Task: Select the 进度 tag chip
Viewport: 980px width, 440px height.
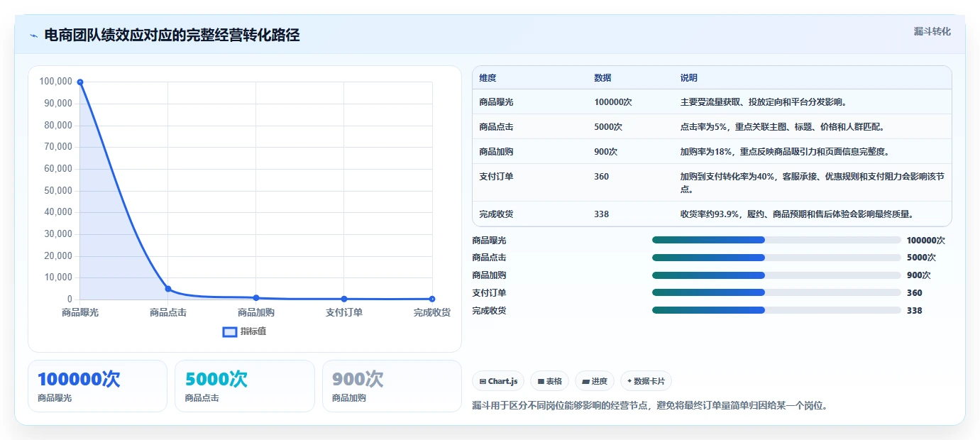Action: (x=595, y=381)
